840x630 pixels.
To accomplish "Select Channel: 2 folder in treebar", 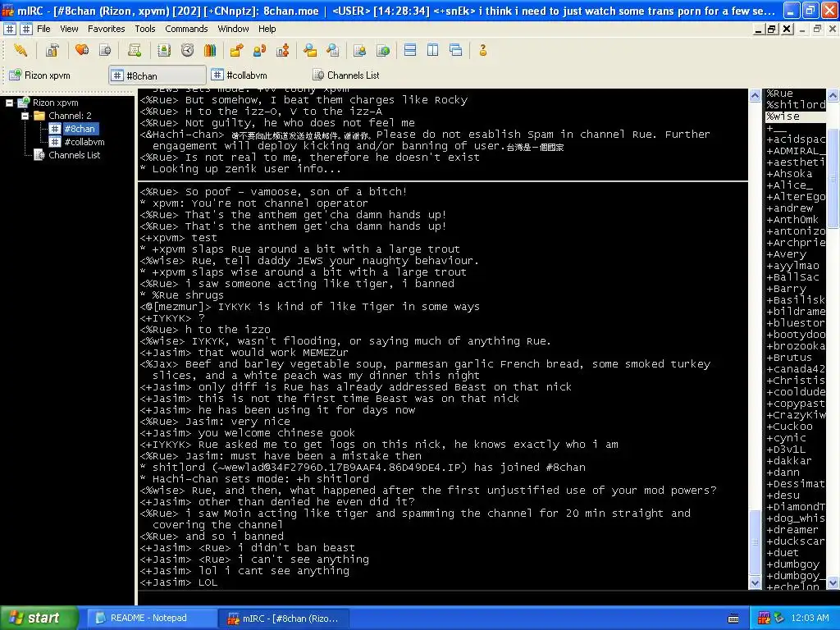I will point(70,116).
